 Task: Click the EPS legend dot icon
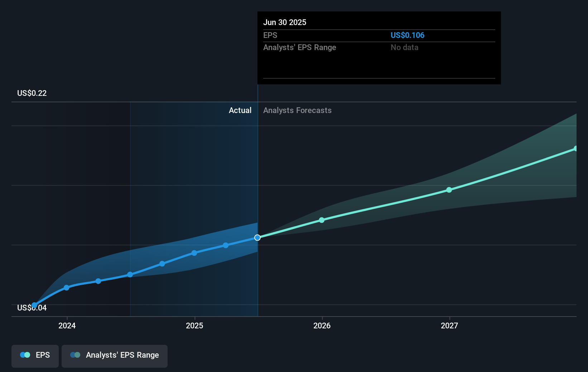click(24, 355)
